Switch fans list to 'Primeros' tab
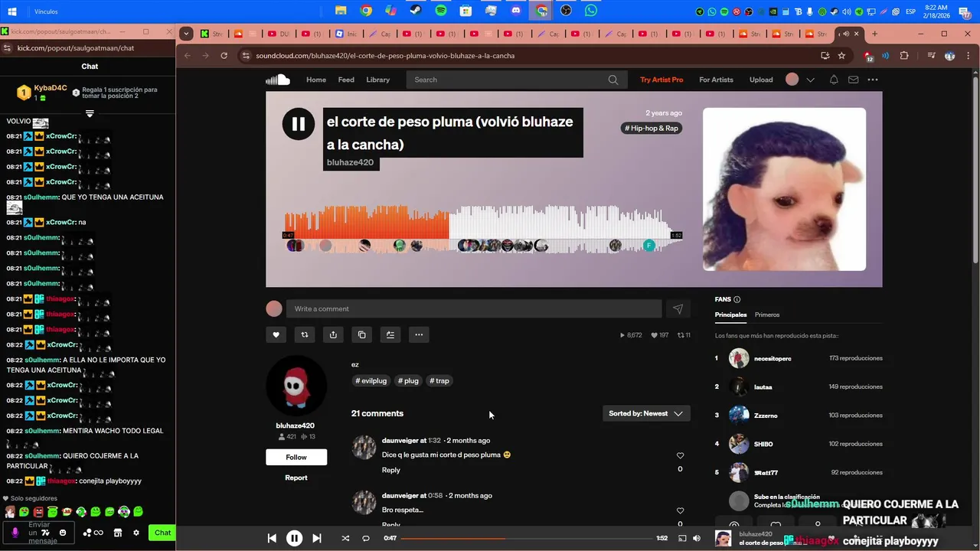This screenshot has height=551, width=980. coord(767,315)
